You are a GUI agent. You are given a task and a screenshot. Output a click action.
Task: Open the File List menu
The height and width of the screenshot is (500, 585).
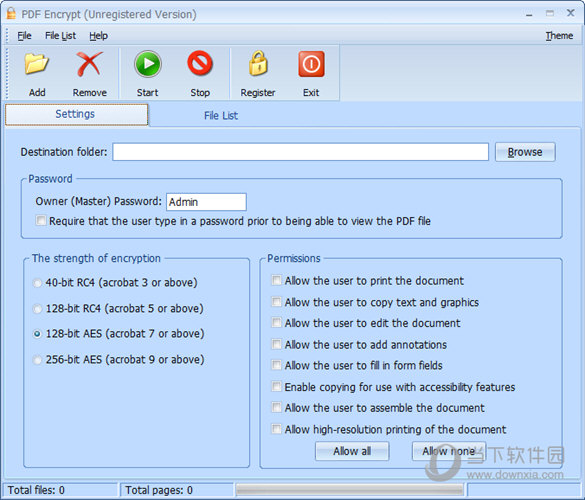(x=60, y=36)
